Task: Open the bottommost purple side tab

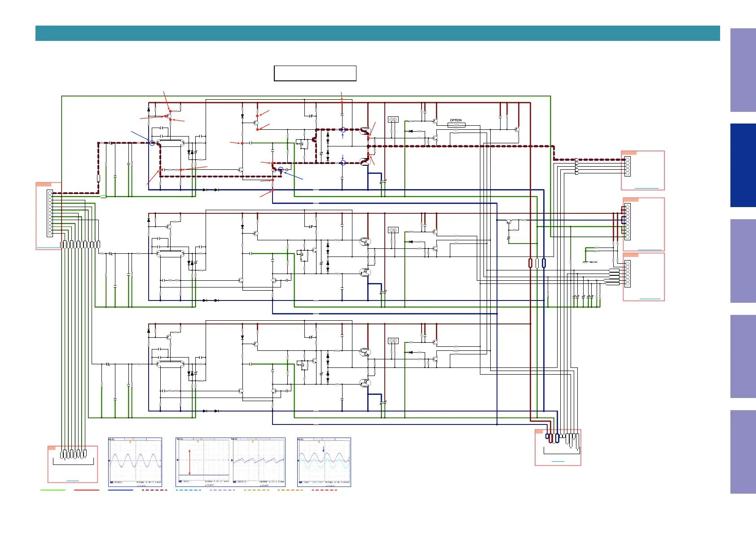Action: [x=743, y=452]
